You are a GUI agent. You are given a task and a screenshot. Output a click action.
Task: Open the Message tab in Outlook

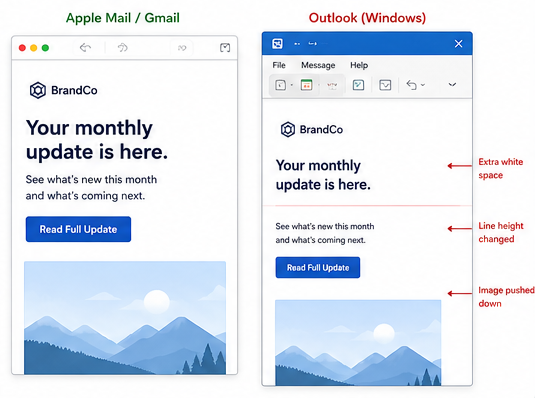click(318, 65)
